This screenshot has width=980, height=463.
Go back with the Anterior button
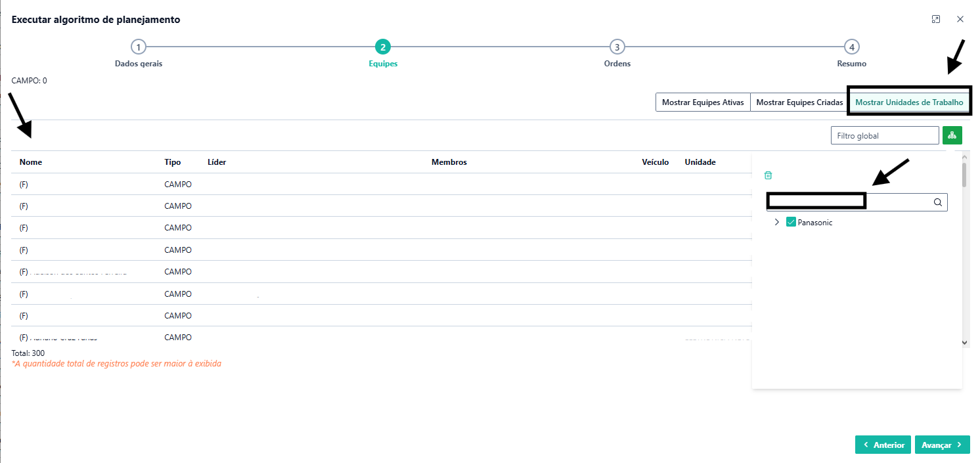pos(883,445)
